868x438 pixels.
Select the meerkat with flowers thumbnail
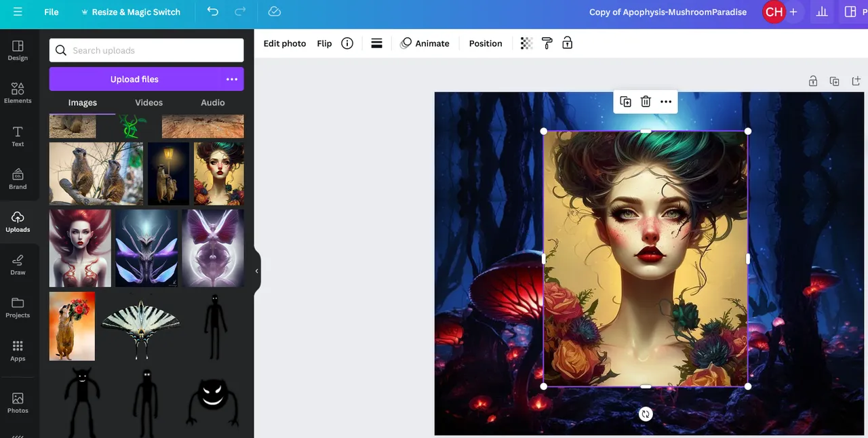72,326
